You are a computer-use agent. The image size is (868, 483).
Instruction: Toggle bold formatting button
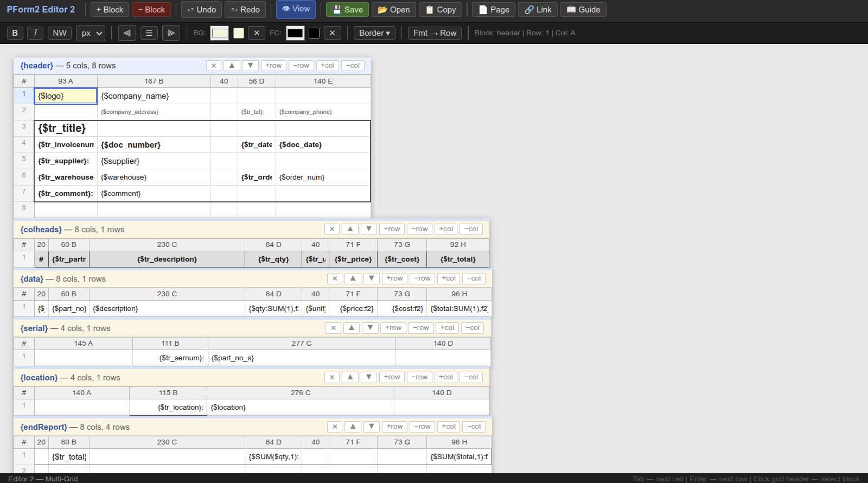click(x=15, y=33)
